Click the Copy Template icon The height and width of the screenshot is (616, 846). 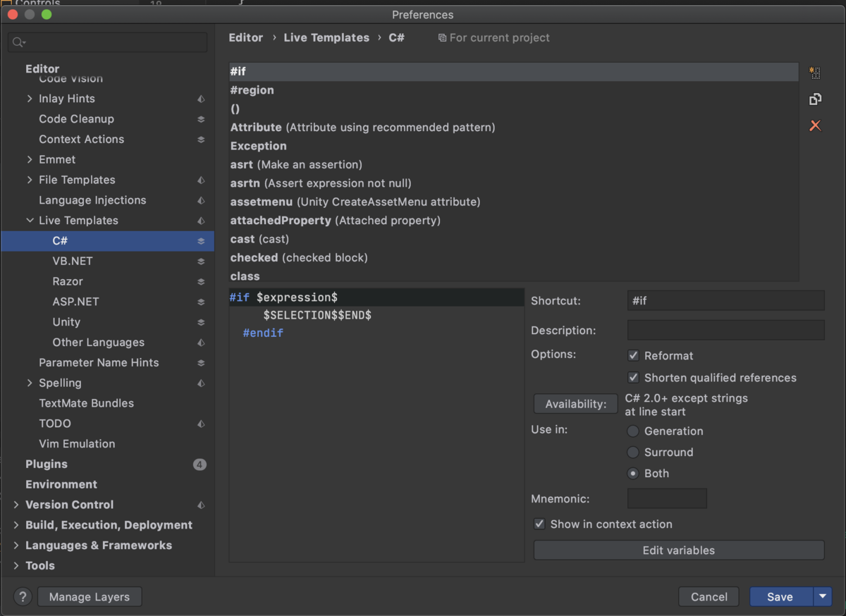[x=815, y=99]
